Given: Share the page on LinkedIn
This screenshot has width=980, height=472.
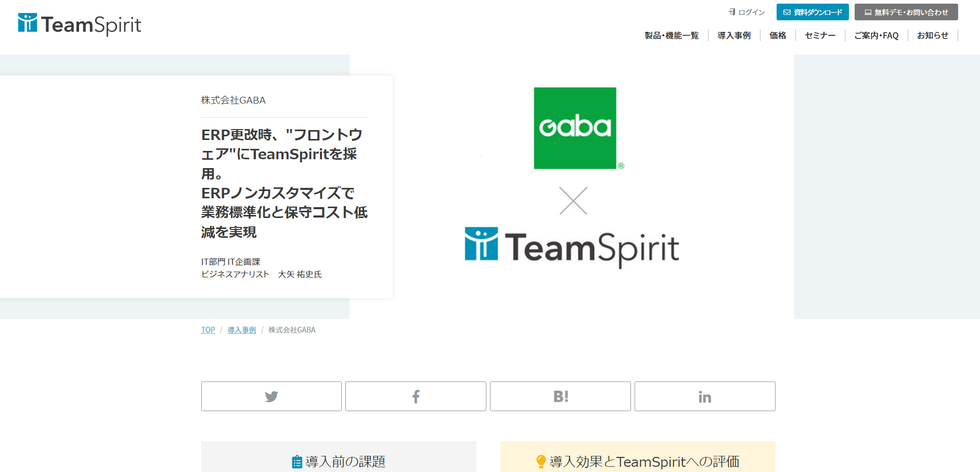Looking at the screenshot, I should (705, 397).
